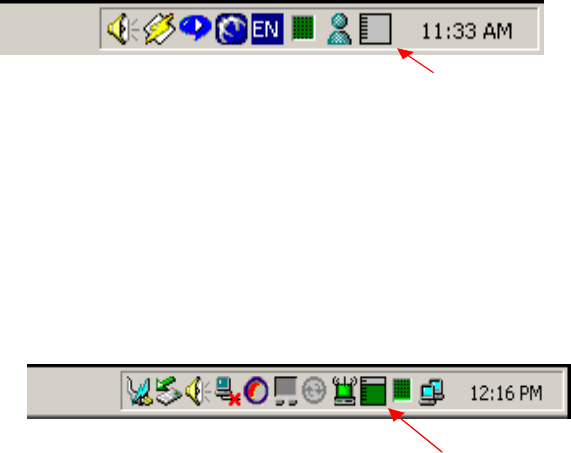Open the Safely Remove Hardware green arrow icon
Screen dimensions: 571x453
pos(168,391)
